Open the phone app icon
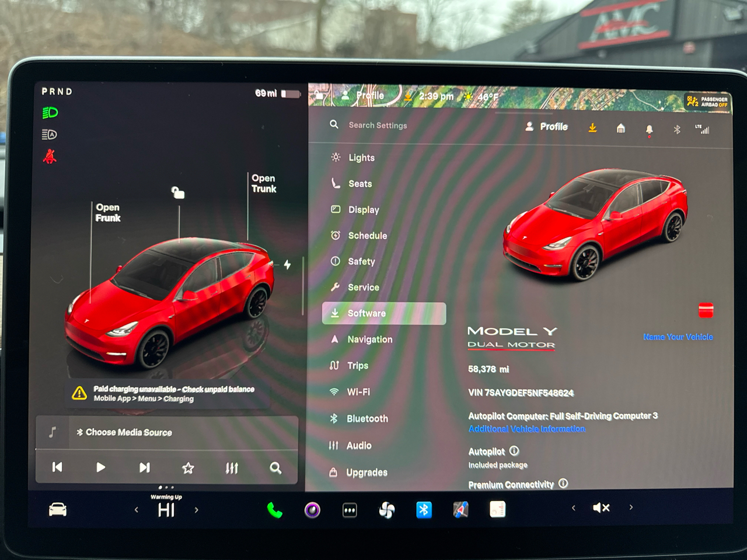Viewport: 747px width, 560px height. [x=274, y=510]
